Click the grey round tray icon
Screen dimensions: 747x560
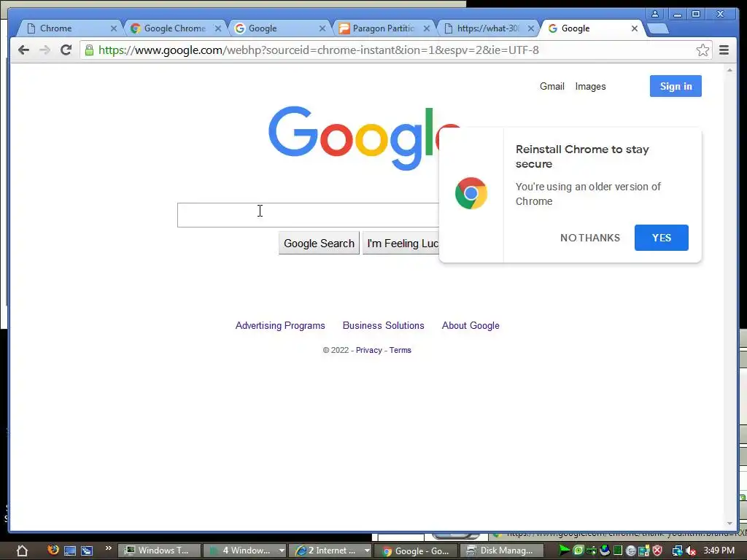(631, 551)
